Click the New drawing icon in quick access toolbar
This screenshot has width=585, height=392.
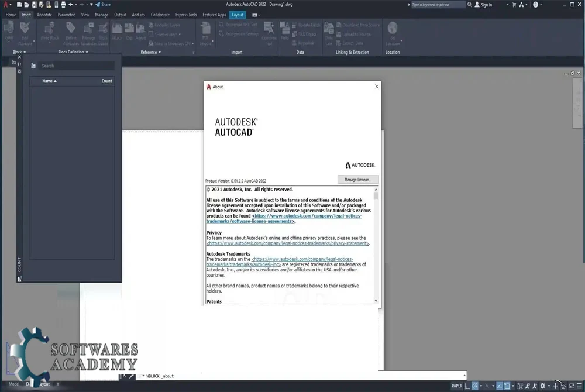(x=19, y=5)
